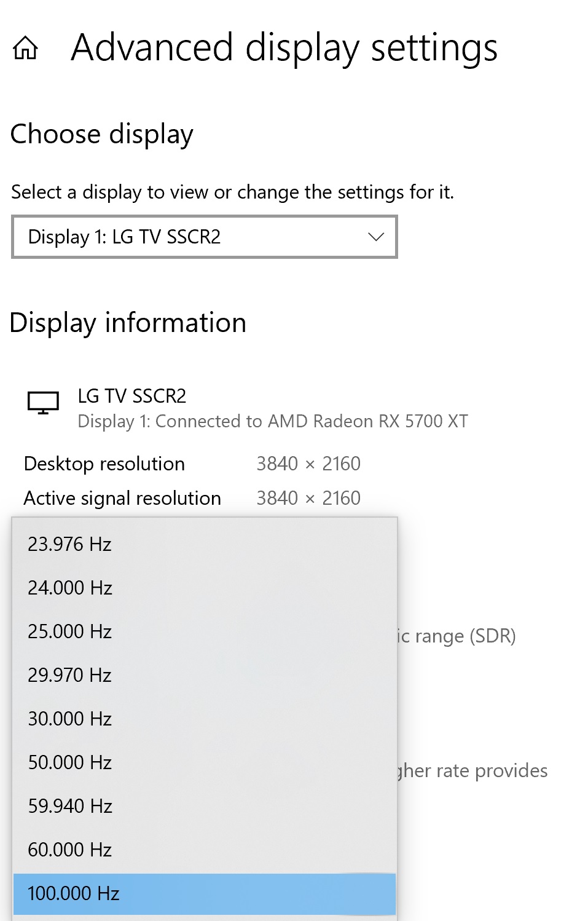Pick 25.000 Hz from the list
The image size is (588, 921).
pos(70,631)
